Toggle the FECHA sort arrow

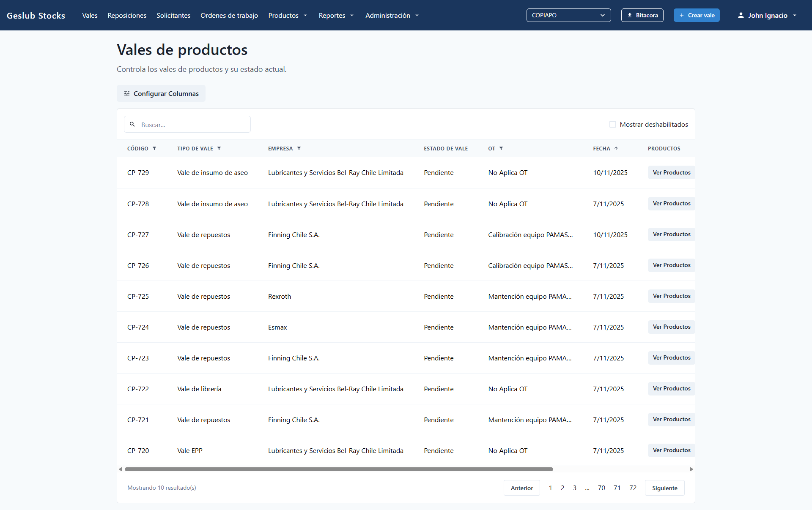click(616, 149)
